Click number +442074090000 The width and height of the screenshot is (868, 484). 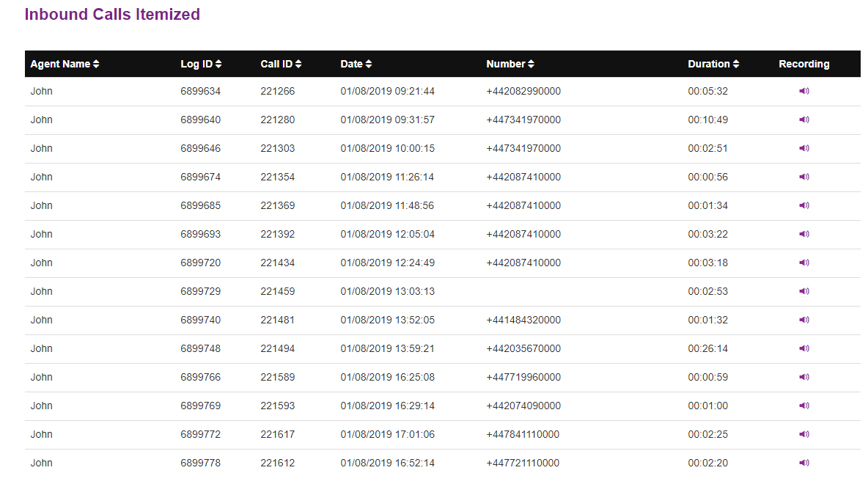click(523, 406)
